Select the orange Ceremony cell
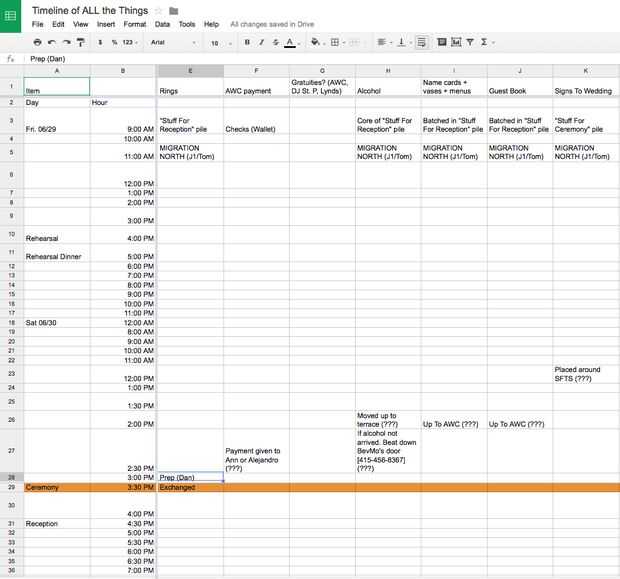The image size is (620, 579). click(57, 487)
